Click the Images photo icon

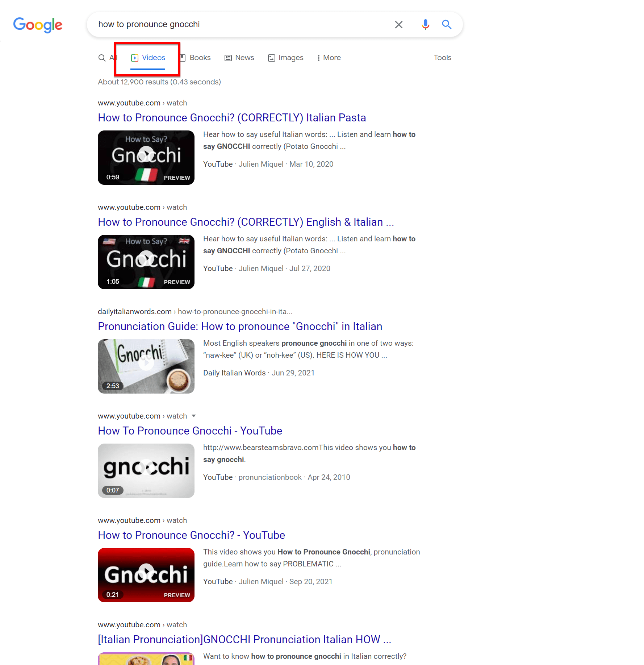click(271, 58)
